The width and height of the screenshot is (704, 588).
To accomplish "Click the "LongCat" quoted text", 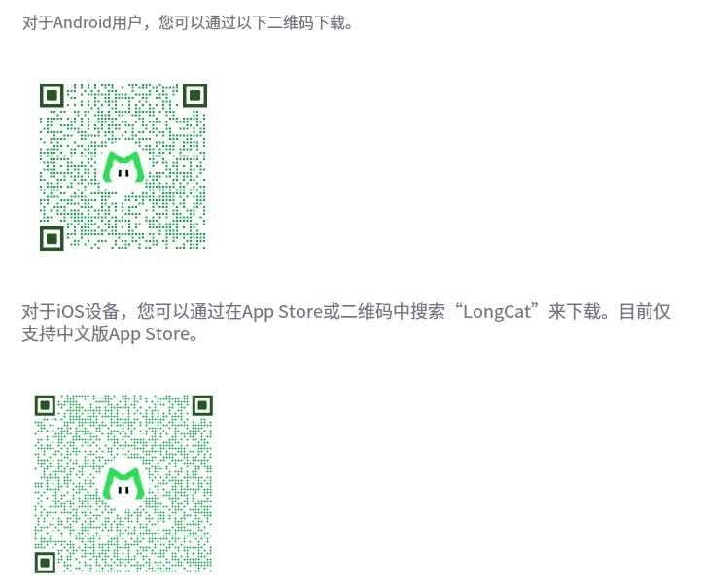I will [497, 312].
